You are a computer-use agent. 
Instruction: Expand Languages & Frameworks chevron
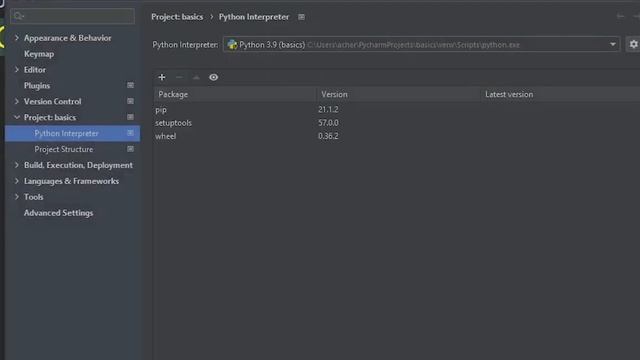[x=17, y=181]
